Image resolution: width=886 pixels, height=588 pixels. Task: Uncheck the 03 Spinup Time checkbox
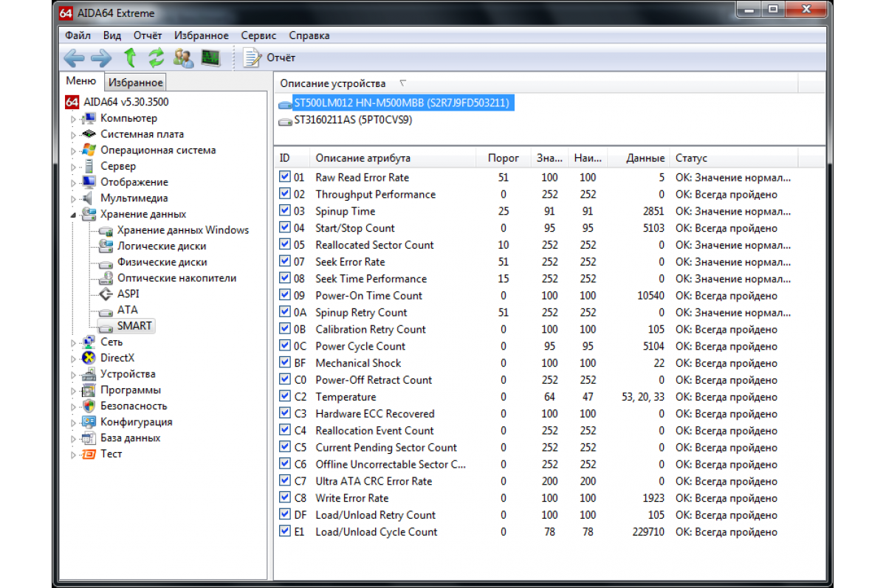pyautogui.click(x=285, y=211)
